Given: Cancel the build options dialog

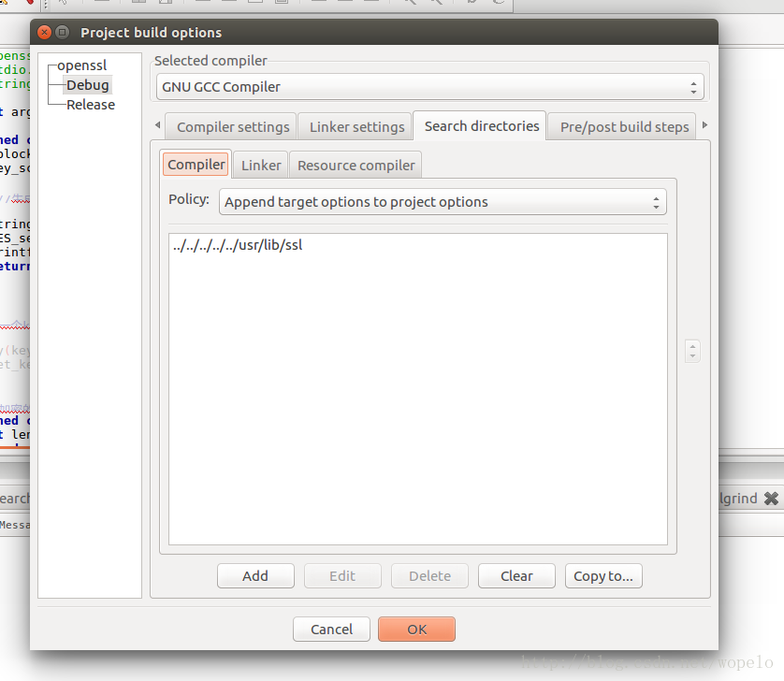Looking at the screenshot, I should pyautogui.click(x=331, y=629).
